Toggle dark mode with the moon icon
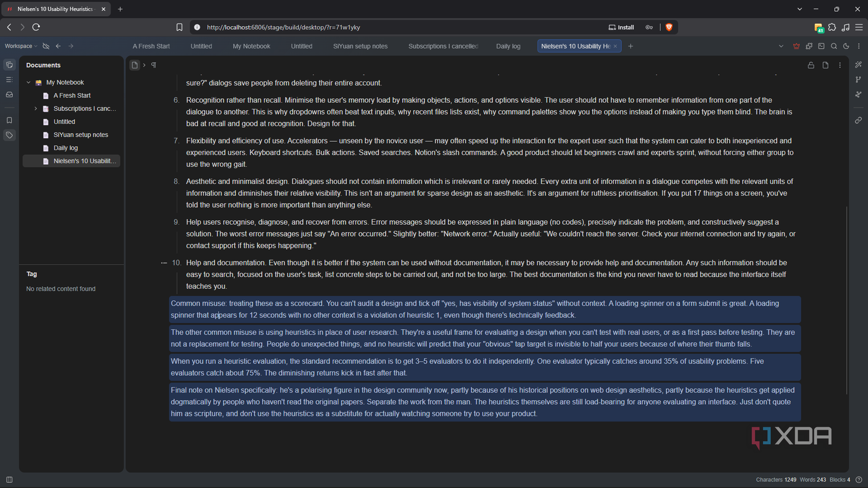The image size is (868, 488). [x=846, y=46]
